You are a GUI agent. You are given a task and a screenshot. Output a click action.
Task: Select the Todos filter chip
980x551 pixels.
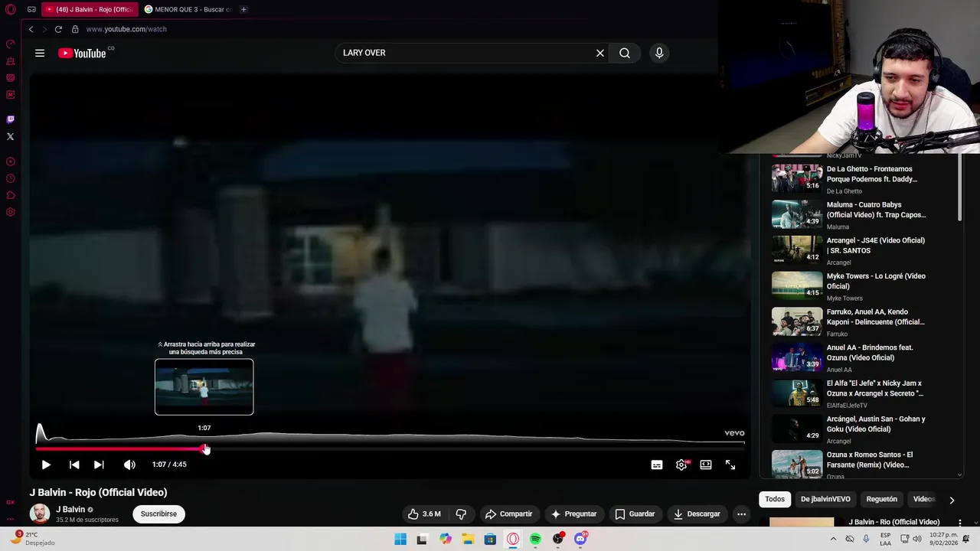(x=775, y=500)
